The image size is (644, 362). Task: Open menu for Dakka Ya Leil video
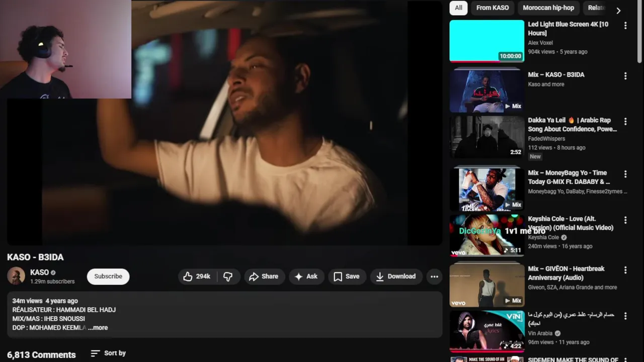[625, 122]
